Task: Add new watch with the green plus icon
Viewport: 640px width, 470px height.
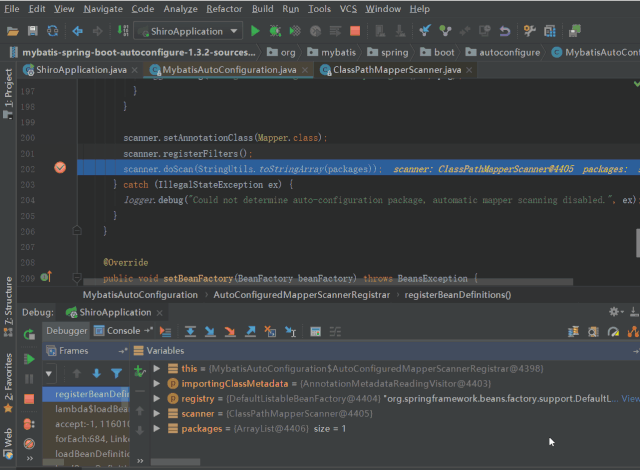Action: [140, 371]
